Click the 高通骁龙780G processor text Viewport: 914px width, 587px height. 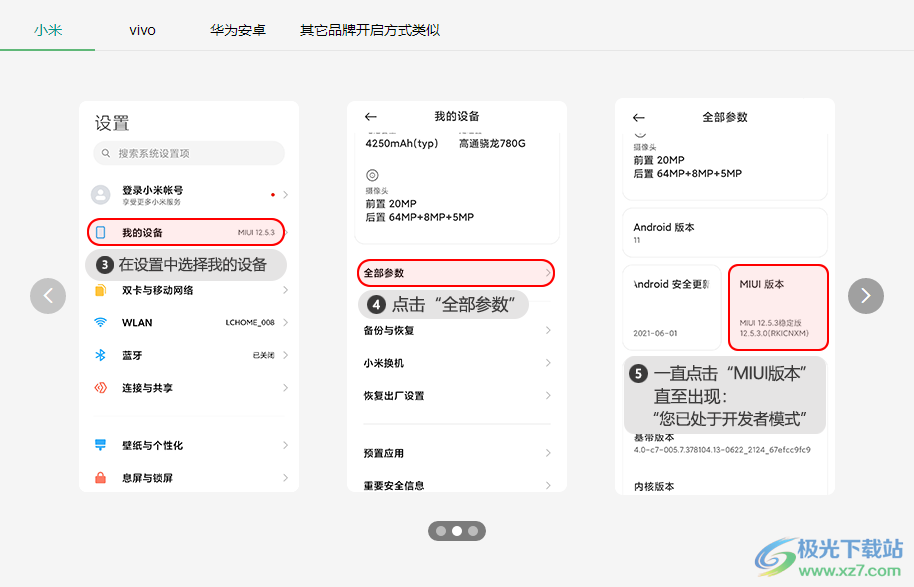(x=492, y=143)
